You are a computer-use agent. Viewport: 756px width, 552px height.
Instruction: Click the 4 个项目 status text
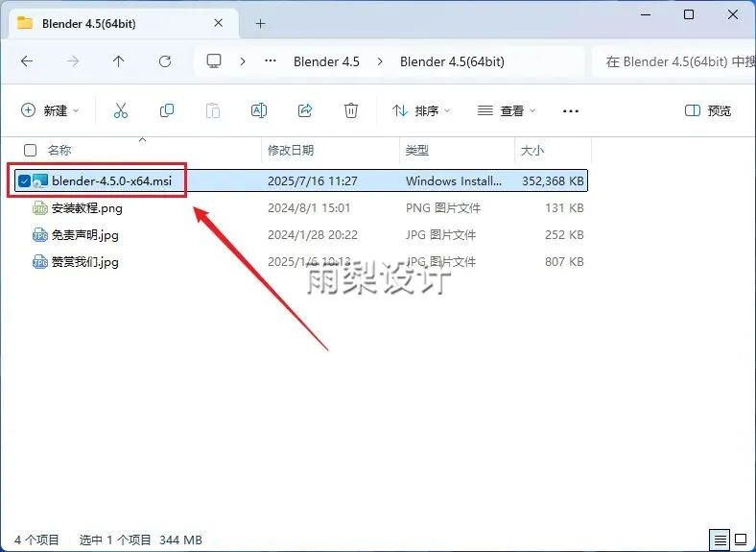pos(36,540)
